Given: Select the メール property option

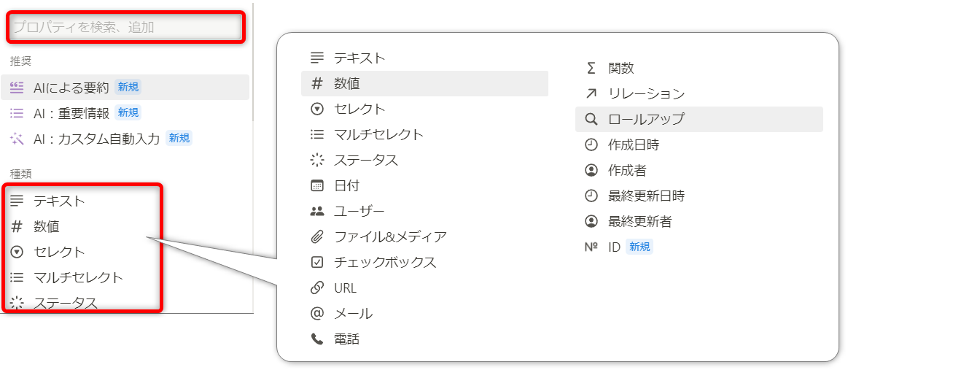Looking at the screenshot, I should coord(353,313).
